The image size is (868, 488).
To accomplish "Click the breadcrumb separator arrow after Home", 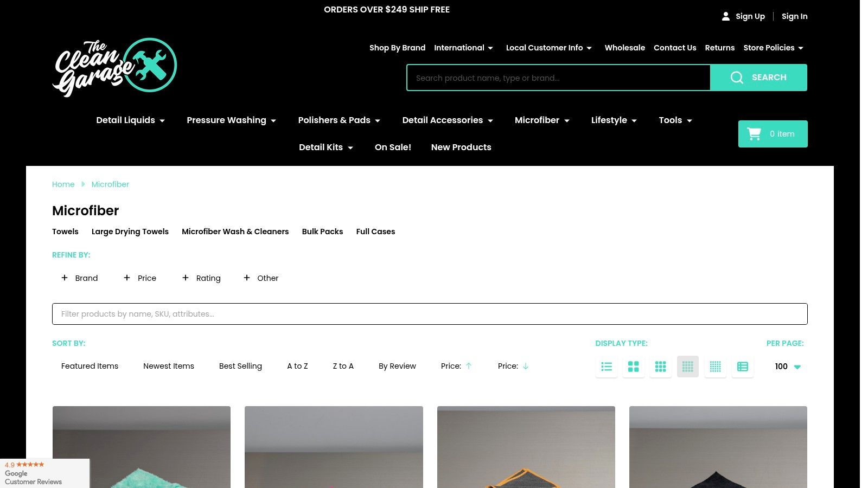I will click(x=83, y=184).
